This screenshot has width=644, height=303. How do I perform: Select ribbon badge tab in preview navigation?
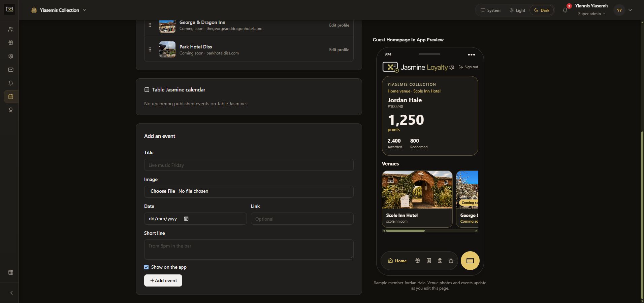click(440, 261)
